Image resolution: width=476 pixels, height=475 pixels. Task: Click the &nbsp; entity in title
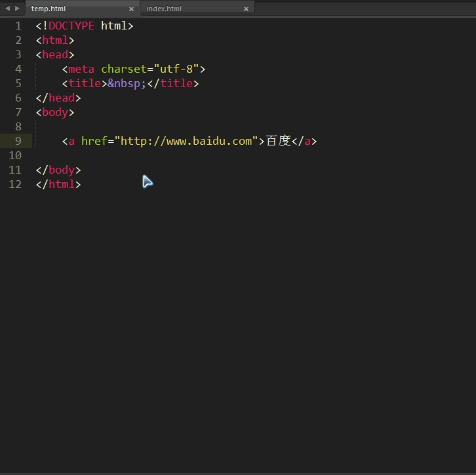[127, 83]
